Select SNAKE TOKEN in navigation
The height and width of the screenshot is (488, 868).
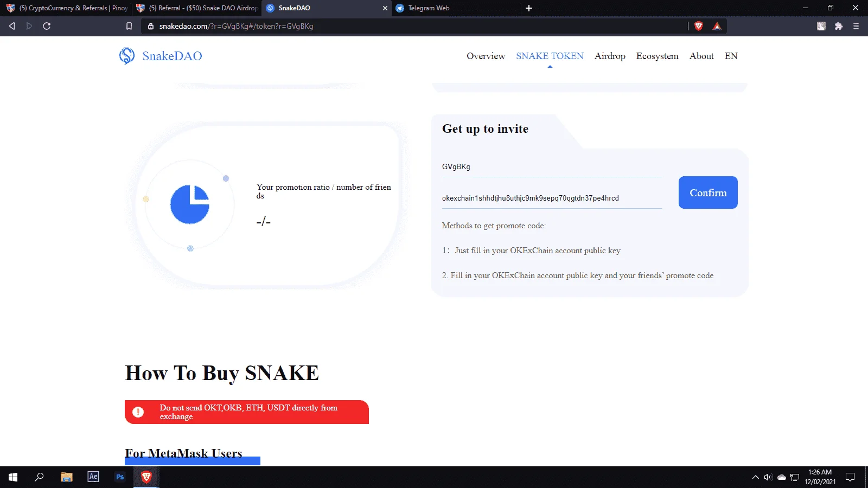click(550, 56)
